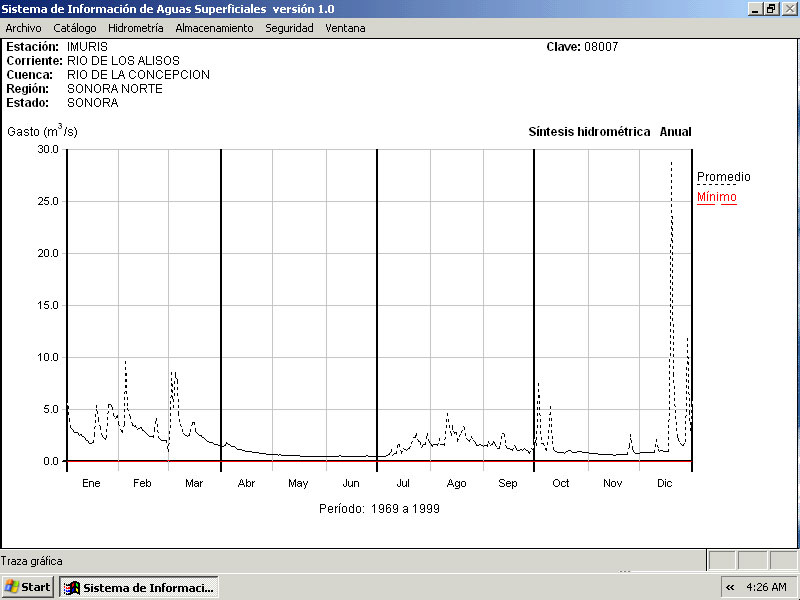
Task: Open the Catálogo menu
Action: click(x=75, y=28)
